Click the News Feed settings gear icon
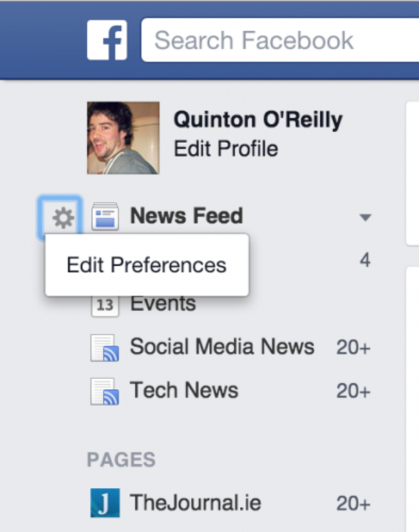419x532 pixels. (x=61, y=216)
